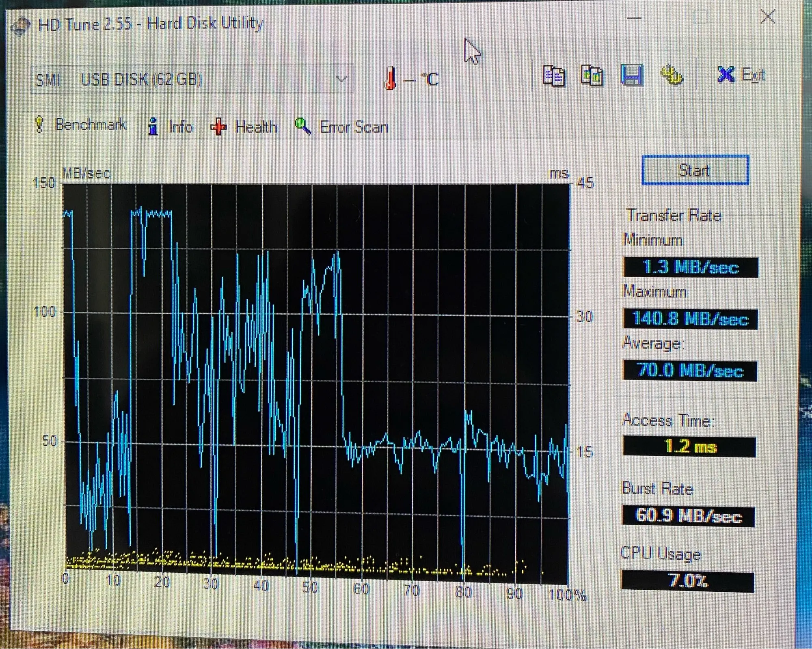Click the Minimum 1.3 MB/sec value field
812x649 pixels.
[x=690, y=267]
